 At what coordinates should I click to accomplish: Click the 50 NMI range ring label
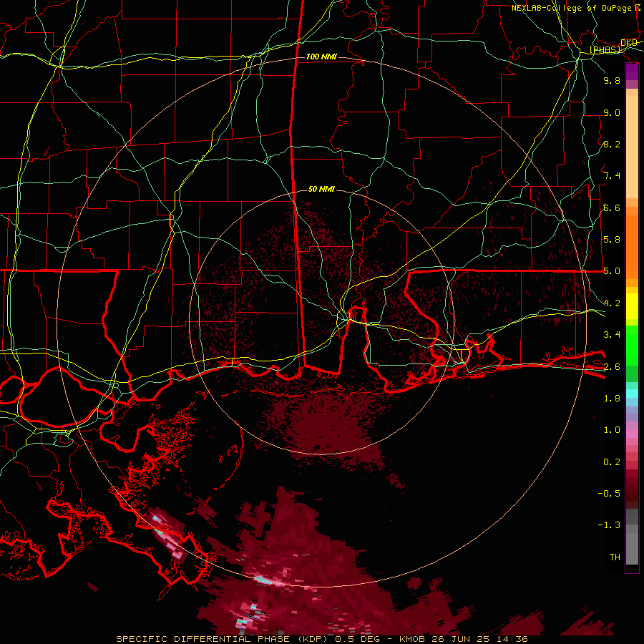[321, 189]
